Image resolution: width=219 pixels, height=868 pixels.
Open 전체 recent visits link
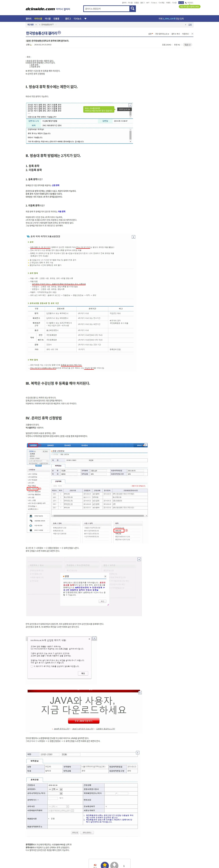click(x=190, y=25)
